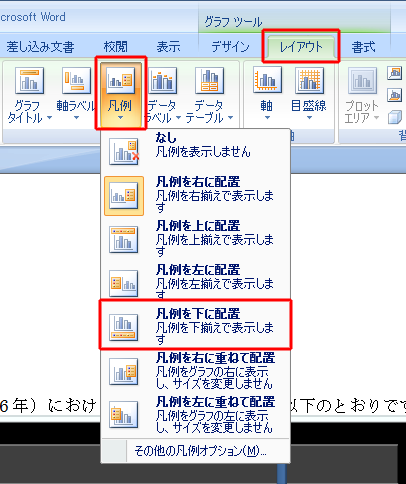This screenshot has width=406, height=484.
Task: Click the グラフ タイトル chart title icon
Action: (x=29, y=80)
